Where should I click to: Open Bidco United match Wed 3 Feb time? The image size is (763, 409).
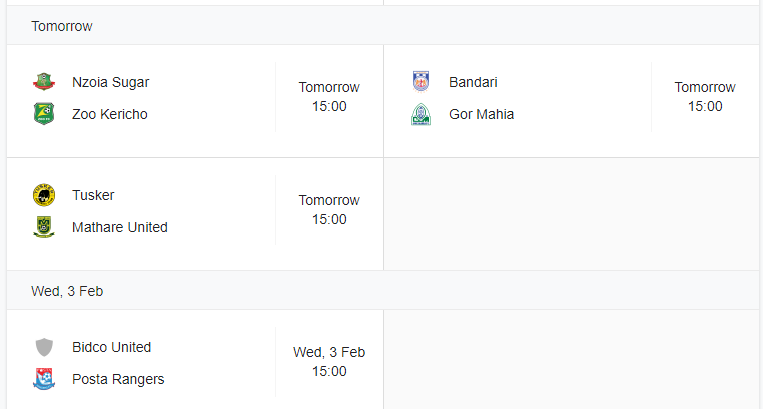pyautogui.click(x=329, y=362)
